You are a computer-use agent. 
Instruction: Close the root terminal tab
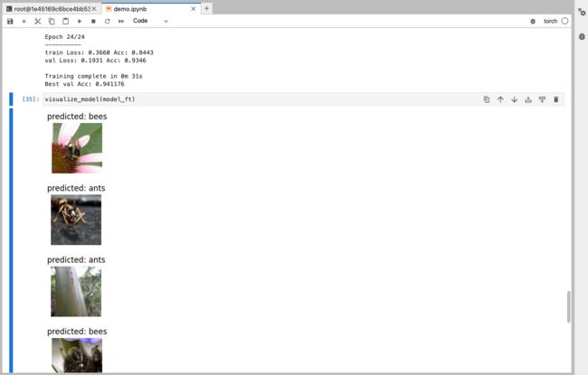tap(94, 9)
